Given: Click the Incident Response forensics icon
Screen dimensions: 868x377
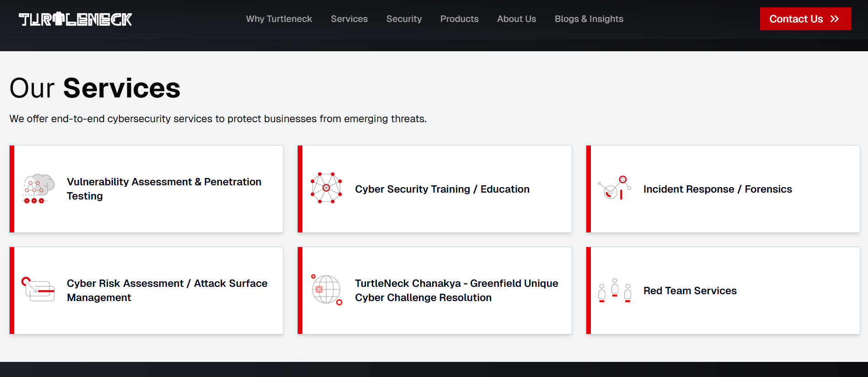Looking at the screenshot, I should (614, 188).
